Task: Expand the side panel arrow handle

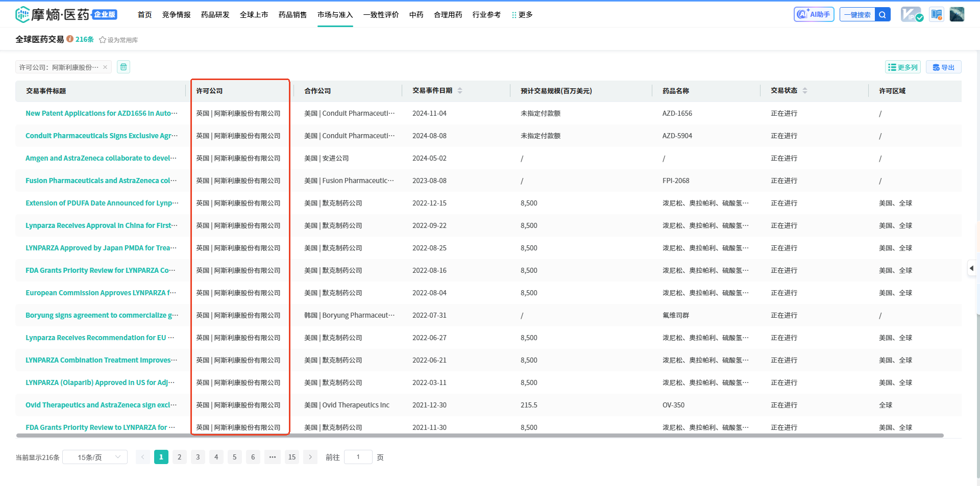Action: (972, 268)
